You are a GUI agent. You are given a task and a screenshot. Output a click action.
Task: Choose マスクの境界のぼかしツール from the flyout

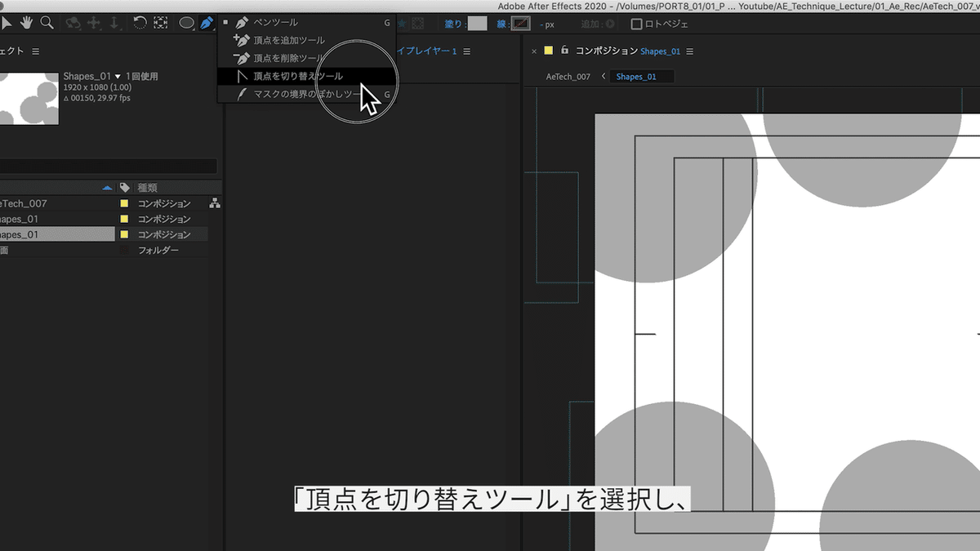306,94
